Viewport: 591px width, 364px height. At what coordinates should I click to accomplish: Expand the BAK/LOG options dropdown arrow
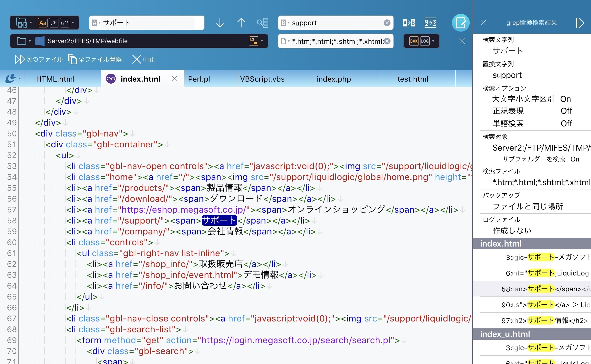[433, 41]
